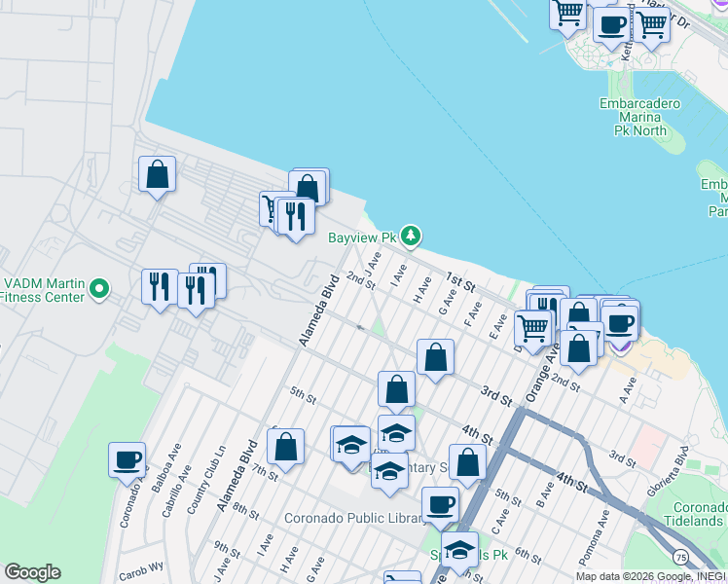This screenshot has height=584, width=728.
Task: Click the coffee cup marker near the Coronado Ave label
Action: [127, 463]
